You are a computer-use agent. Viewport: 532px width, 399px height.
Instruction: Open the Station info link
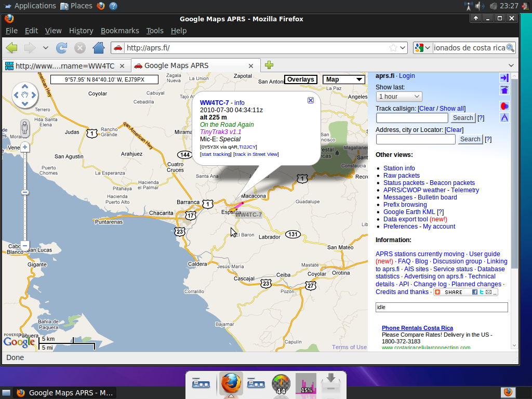pos(399,168)
